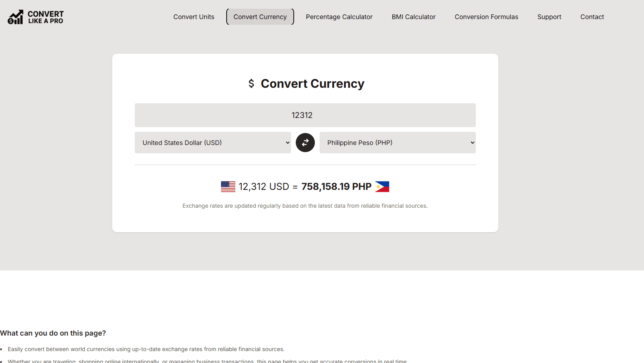
Task: Click the 12,312 USD result text
Action: tap(264, 187)
